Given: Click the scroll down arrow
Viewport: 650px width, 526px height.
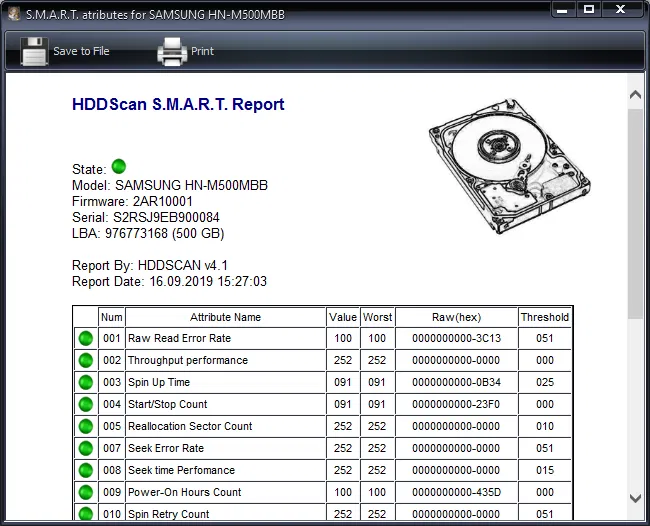Looking at the screenshot, I should coord(635,498).
